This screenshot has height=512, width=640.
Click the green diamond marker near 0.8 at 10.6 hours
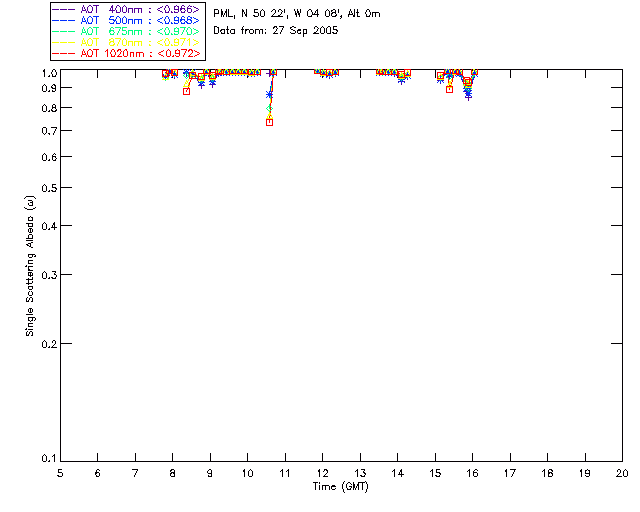(269, 109)
